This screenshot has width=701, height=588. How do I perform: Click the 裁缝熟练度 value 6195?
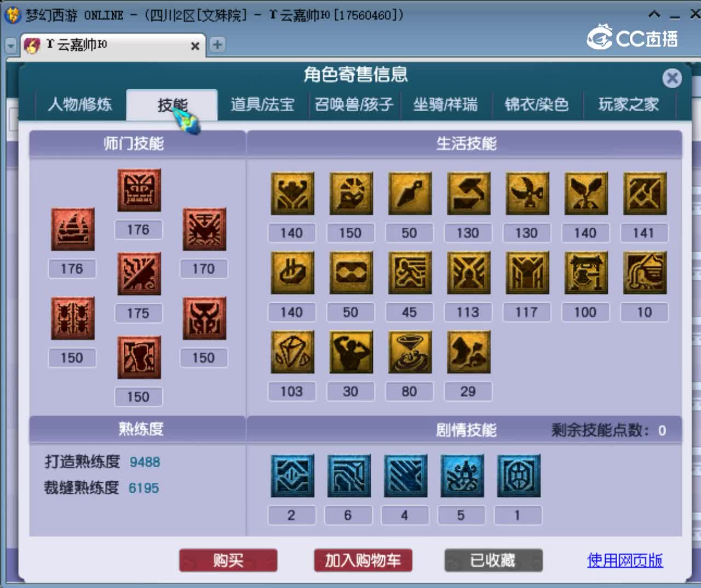click(x=144, y=488)
